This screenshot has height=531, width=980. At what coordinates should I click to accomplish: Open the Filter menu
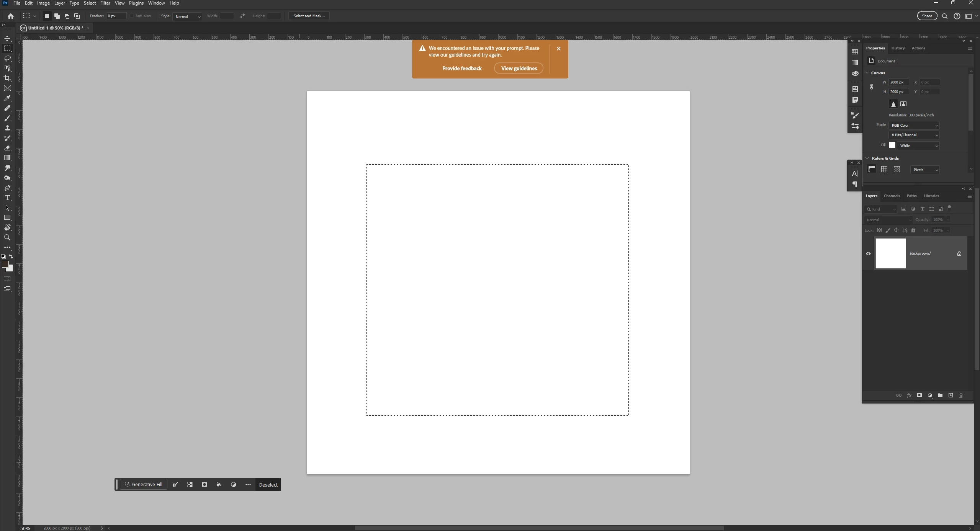point(105,3)
